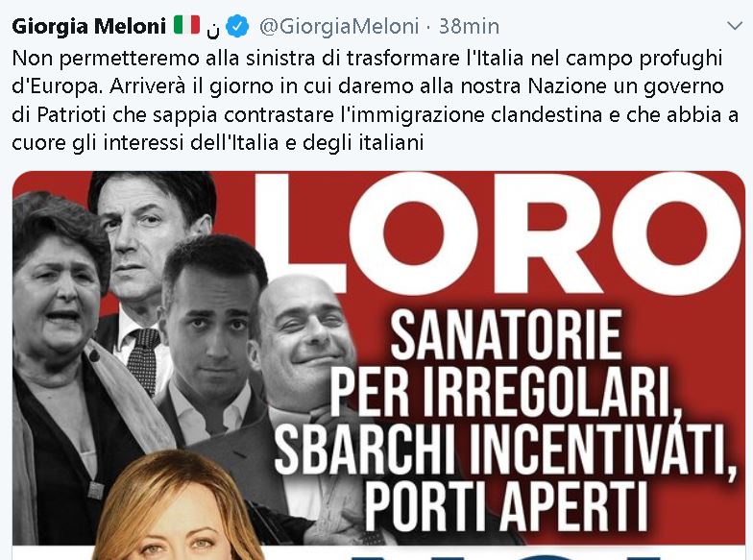Open the 38min timestamp link

pos(469,26)
